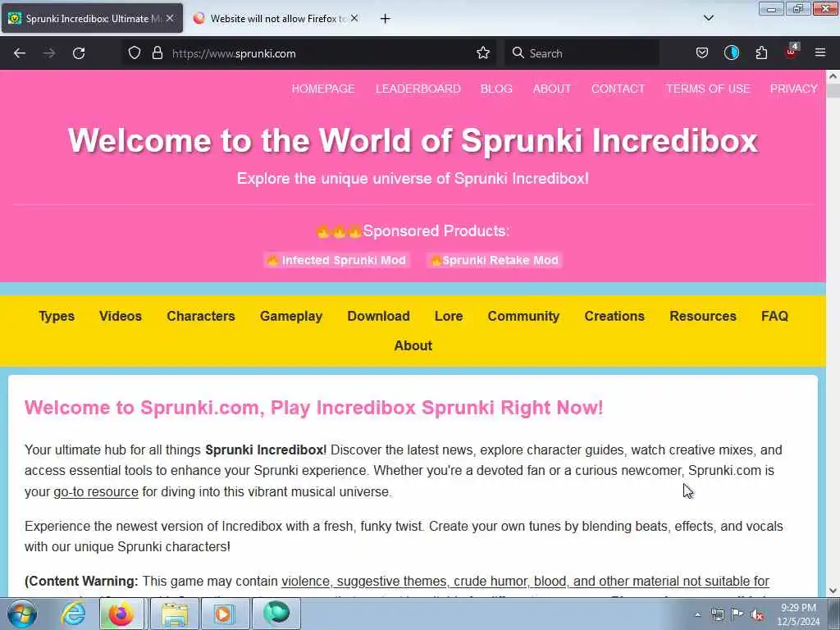The image size is (840, 630).
Task: Show hidden tray icons arrow
Action: [697, 615]
